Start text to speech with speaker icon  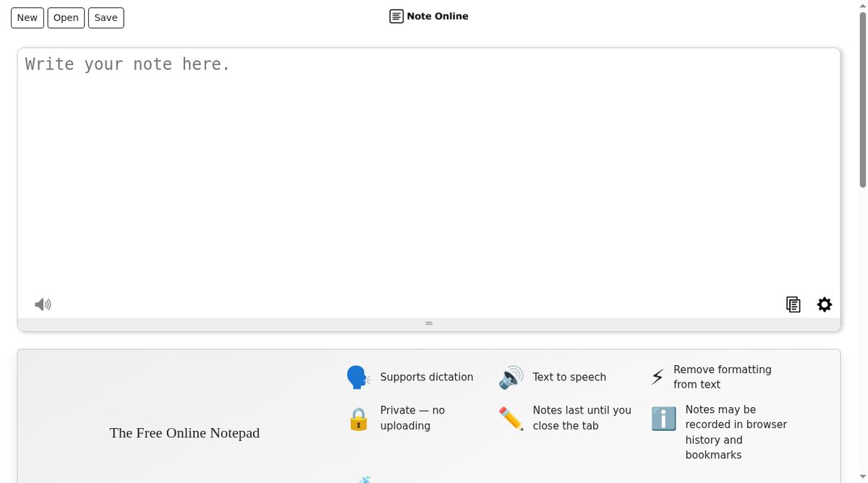point(43,304)
